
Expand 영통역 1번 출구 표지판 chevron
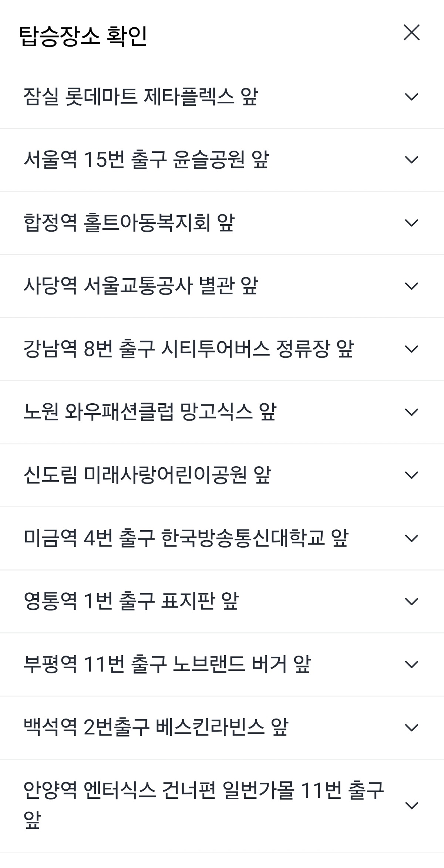(x=411, y=601)
